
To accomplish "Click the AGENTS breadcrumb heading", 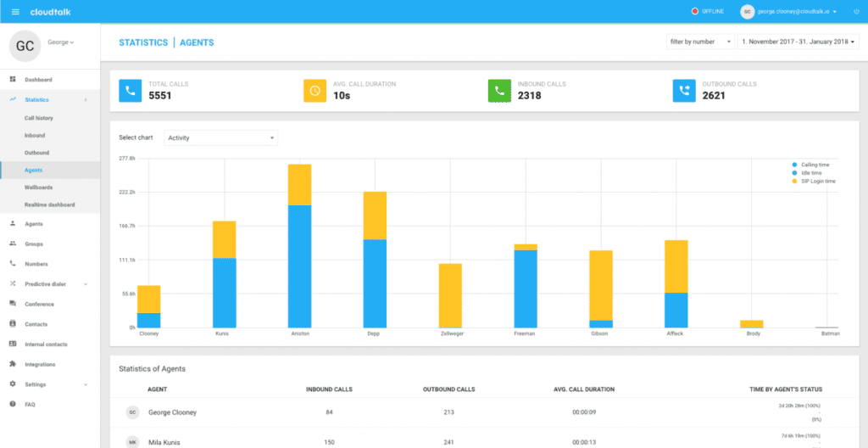I will coord(197,42).
